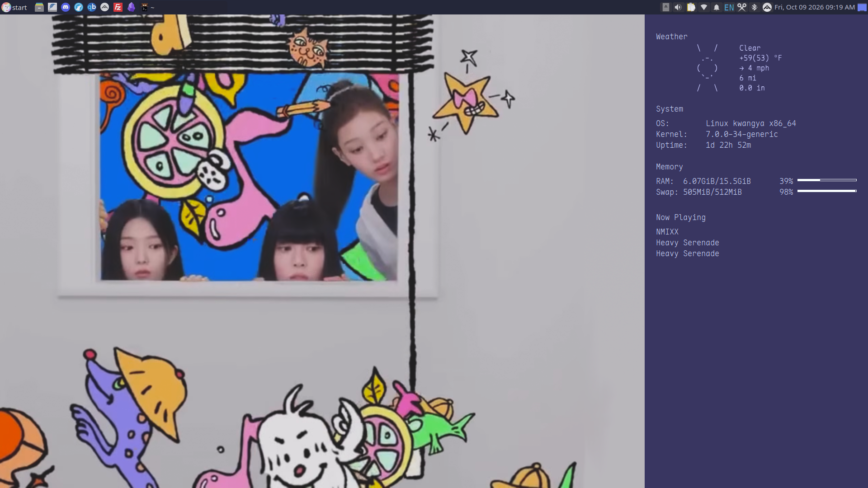
Task: Open the start menu
Action: tap(14, 7)
